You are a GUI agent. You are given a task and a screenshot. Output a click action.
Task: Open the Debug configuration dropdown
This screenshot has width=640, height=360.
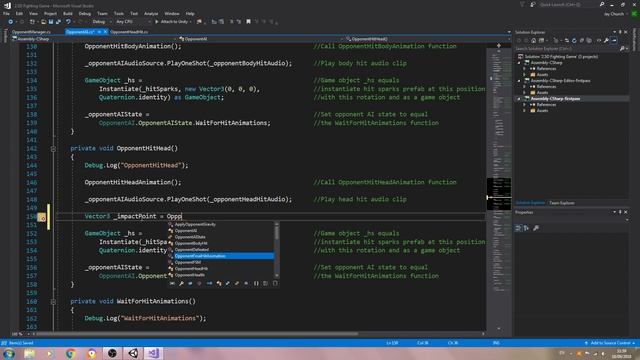(101, 22)
